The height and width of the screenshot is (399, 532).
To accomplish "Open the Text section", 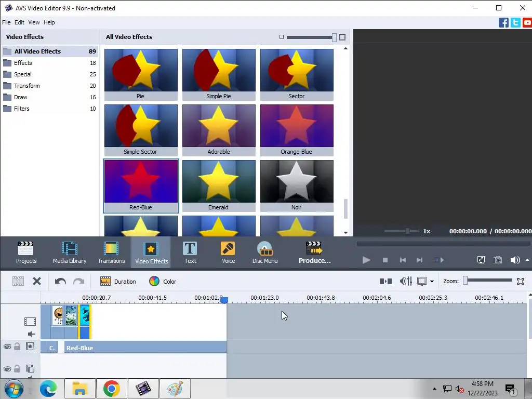I will tap(190, 252).
